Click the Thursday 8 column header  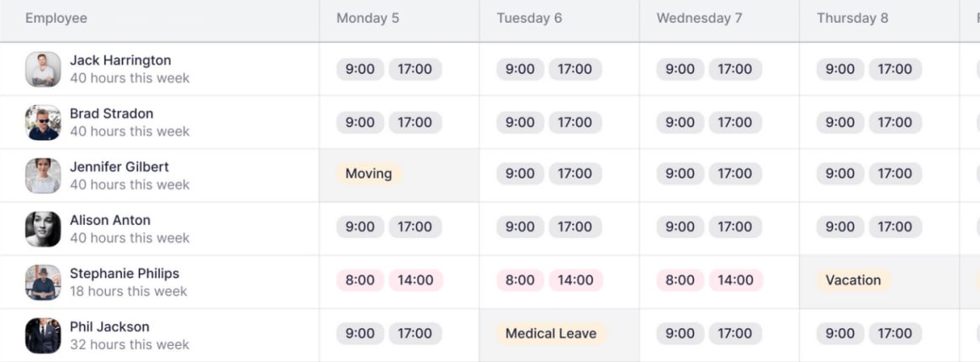(852, 19)
